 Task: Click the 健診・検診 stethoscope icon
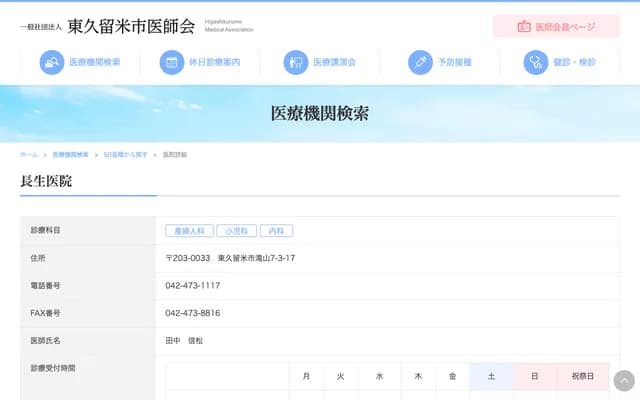pyautogui.click(x=536, y=62)
